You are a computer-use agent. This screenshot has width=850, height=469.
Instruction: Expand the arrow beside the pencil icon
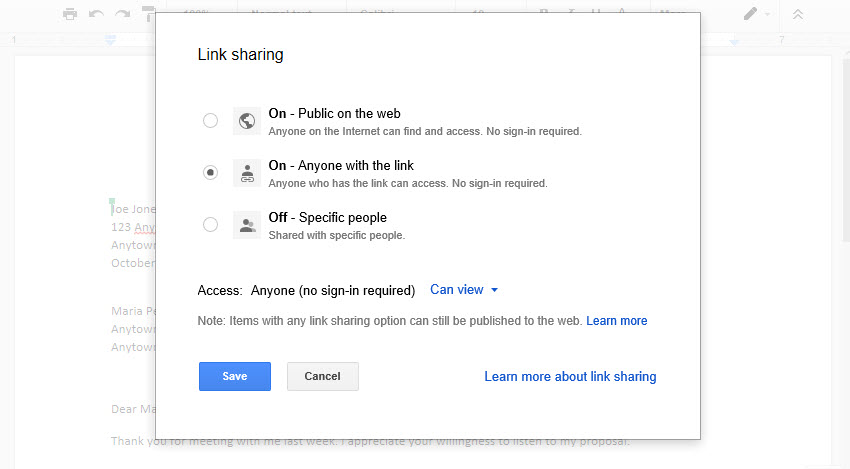point(768,14)
